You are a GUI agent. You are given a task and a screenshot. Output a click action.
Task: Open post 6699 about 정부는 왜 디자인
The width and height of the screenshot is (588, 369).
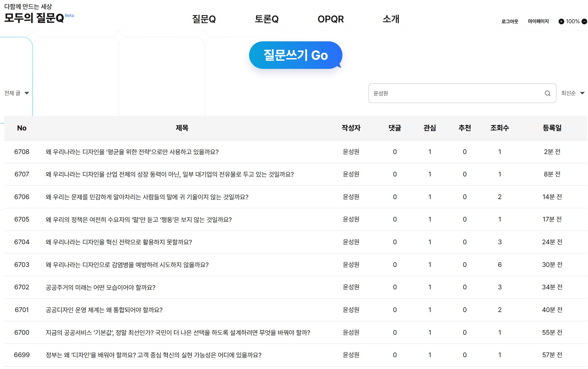pos(153,355)
